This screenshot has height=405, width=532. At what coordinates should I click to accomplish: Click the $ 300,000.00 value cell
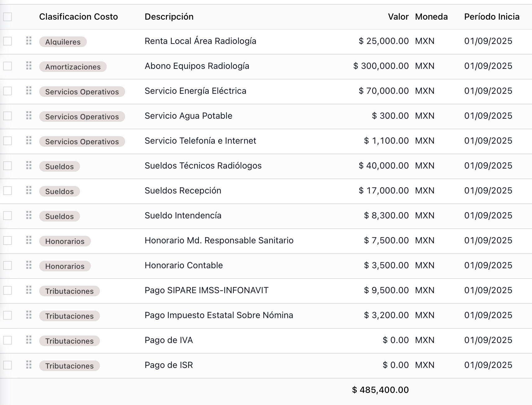point(381,66)
